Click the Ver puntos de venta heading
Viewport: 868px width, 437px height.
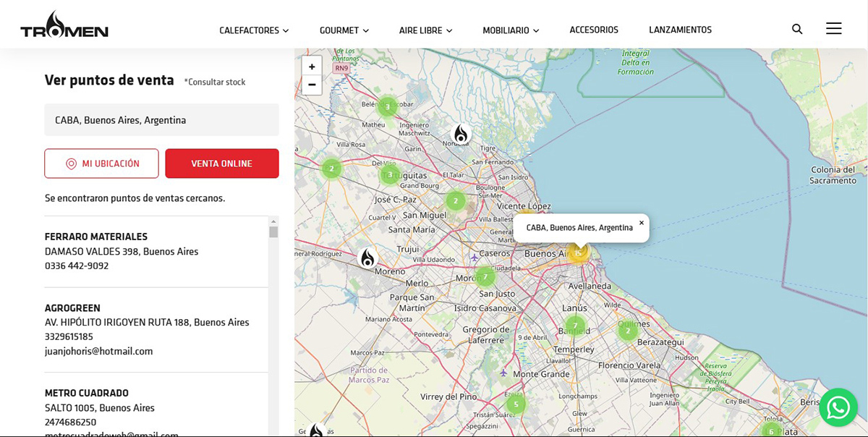tap(109, 80)
